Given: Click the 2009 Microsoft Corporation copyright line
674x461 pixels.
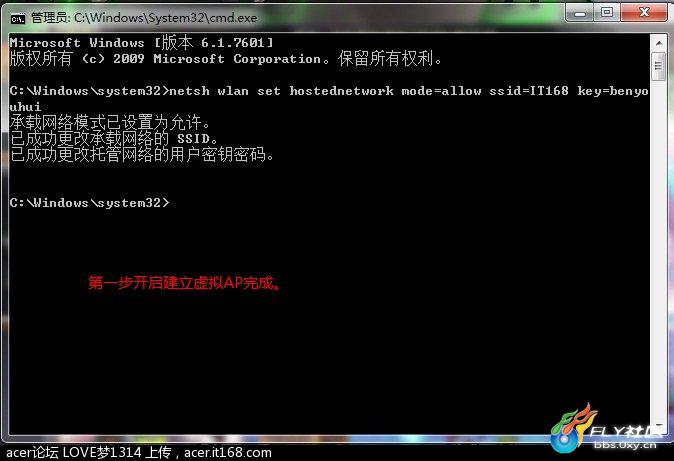Looking at the screenshot, I should click(x=226, y=58).
